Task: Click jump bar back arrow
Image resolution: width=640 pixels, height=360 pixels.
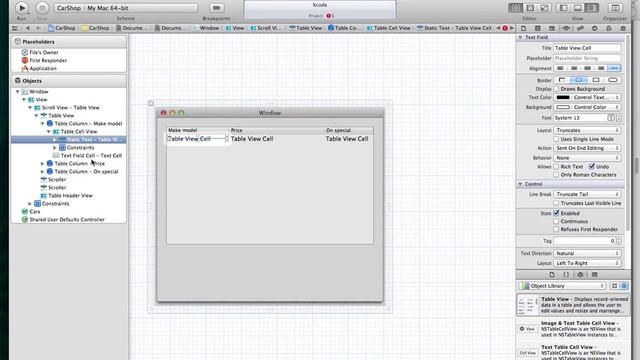Action: 27,28
